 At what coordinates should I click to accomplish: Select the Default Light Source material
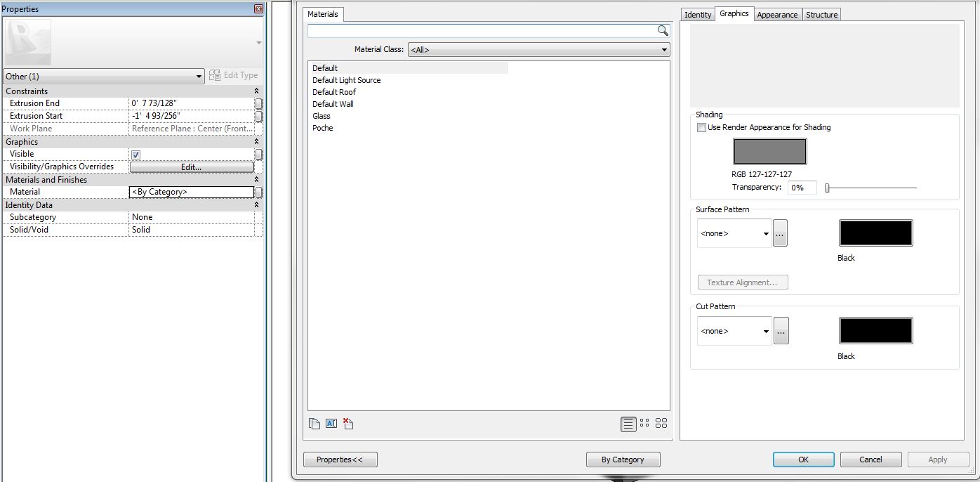[x=347, y=80]
